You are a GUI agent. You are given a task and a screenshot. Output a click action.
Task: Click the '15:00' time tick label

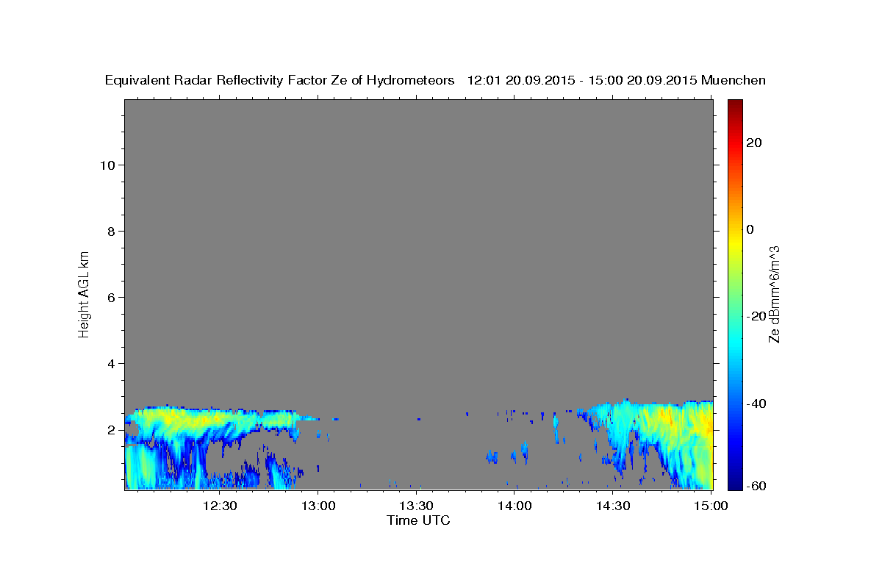(711, 506)
